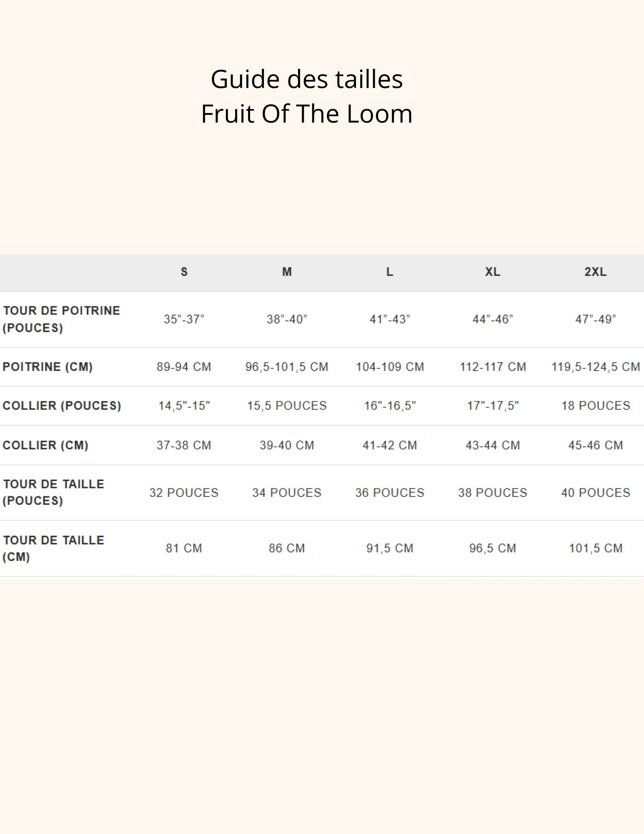Click the 119,5-124,5 CM chest cell
Viewport: 644px width, 834px height.
pos(595,367)
